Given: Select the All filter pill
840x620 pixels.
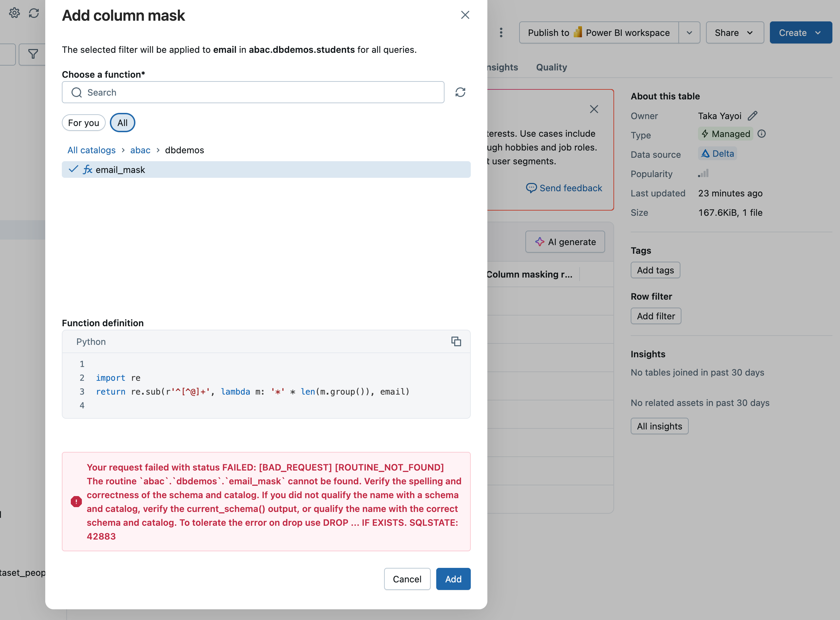Looking at the screenshot, I should pos(122,123).
